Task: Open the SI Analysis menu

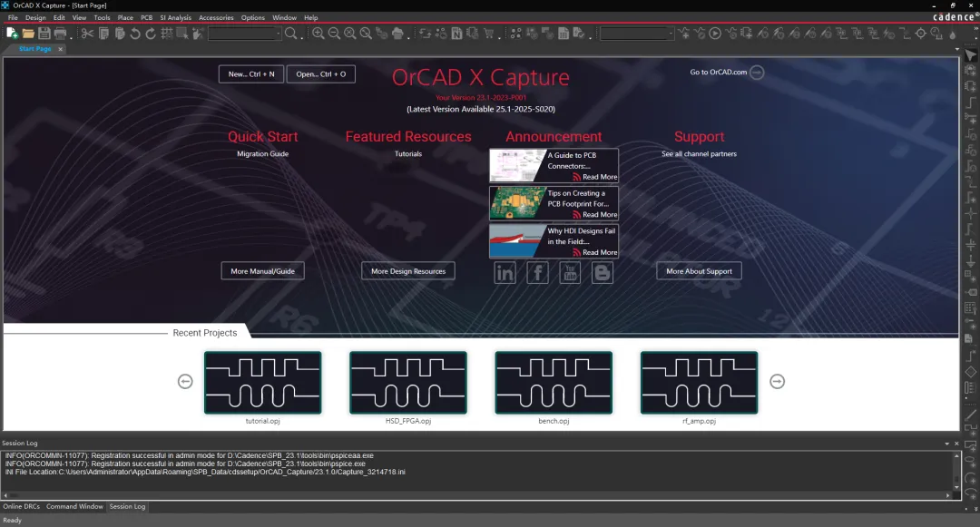Action: pyautogui.click(x=176, y=17)
